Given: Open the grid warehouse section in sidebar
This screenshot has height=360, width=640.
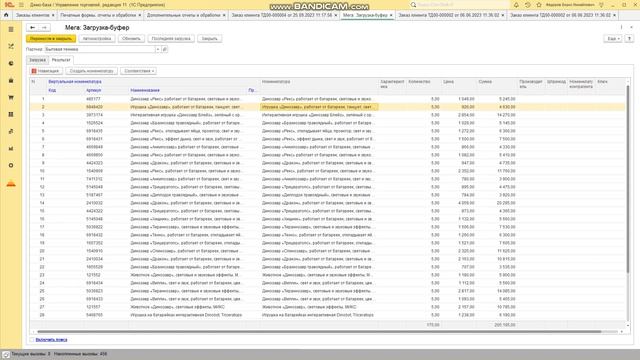Looking at the screenshot, I should (x=11, y=114).
